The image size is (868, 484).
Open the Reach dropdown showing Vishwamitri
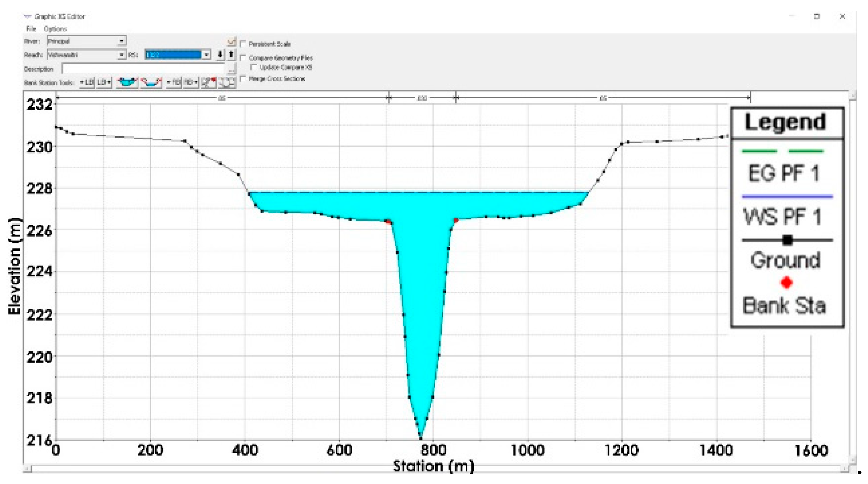point(121,55)
